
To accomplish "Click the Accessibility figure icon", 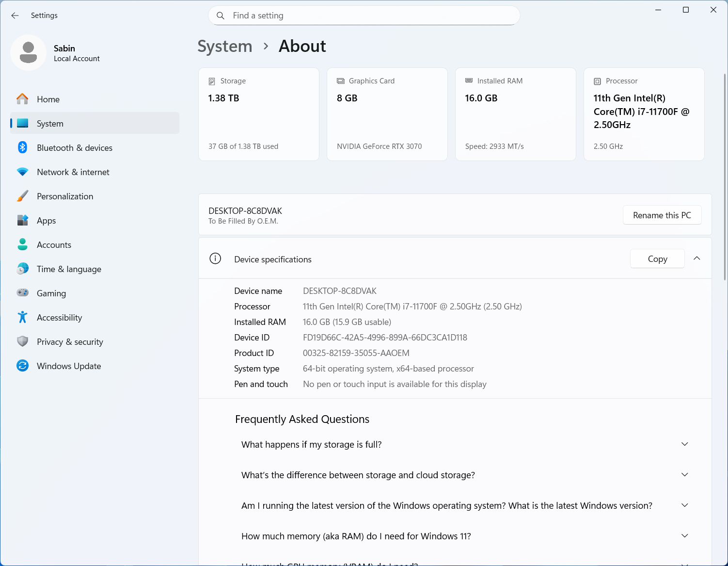I will 22,317.
